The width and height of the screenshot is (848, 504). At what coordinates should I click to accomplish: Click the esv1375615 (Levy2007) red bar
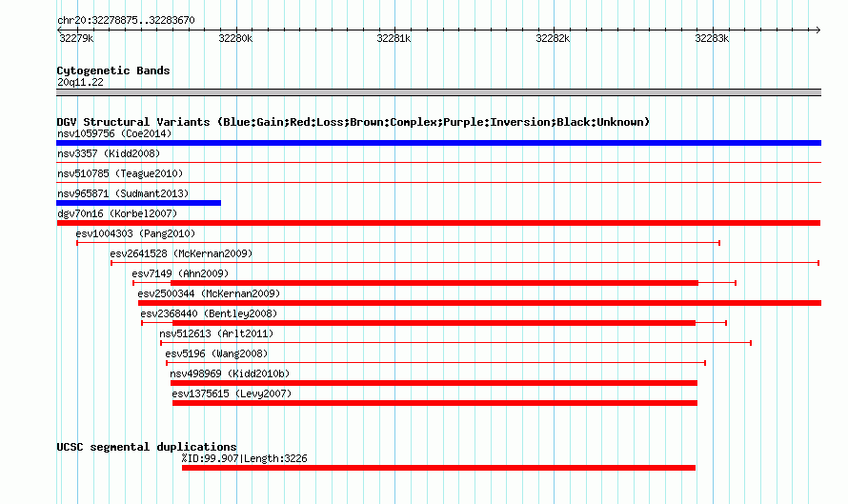pos(434,403)
